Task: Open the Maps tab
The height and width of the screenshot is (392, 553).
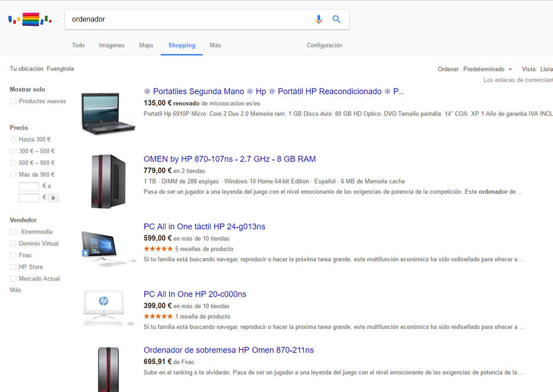Action: point(146,45)
